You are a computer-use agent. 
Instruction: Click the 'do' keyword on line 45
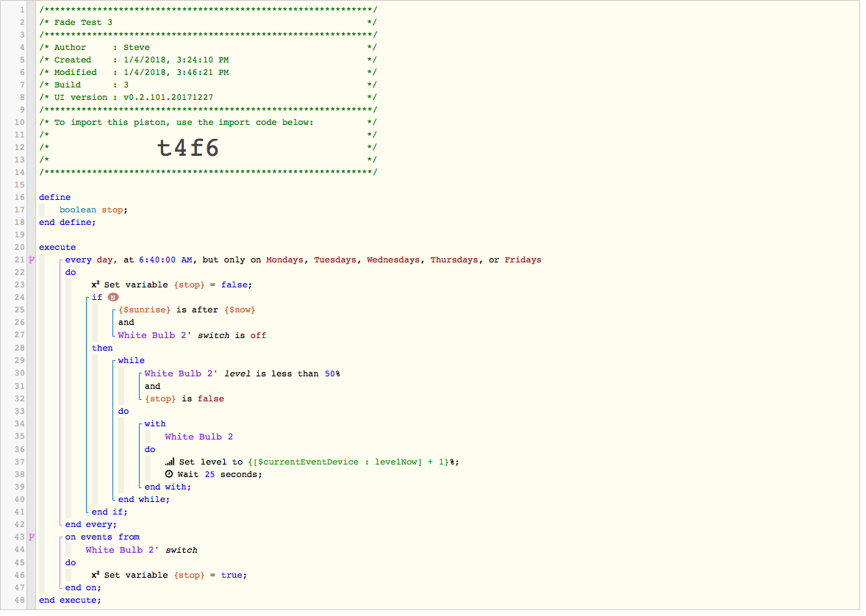(71, 563)
